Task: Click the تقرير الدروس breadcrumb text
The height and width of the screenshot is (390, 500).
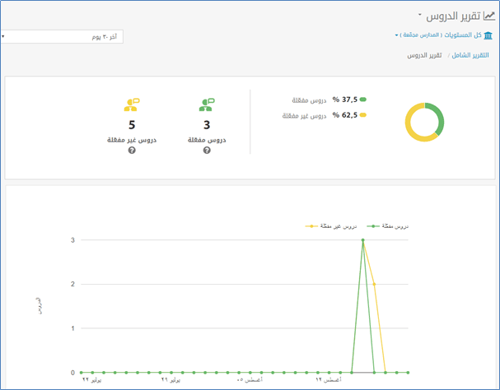Action: pos(424,55)
